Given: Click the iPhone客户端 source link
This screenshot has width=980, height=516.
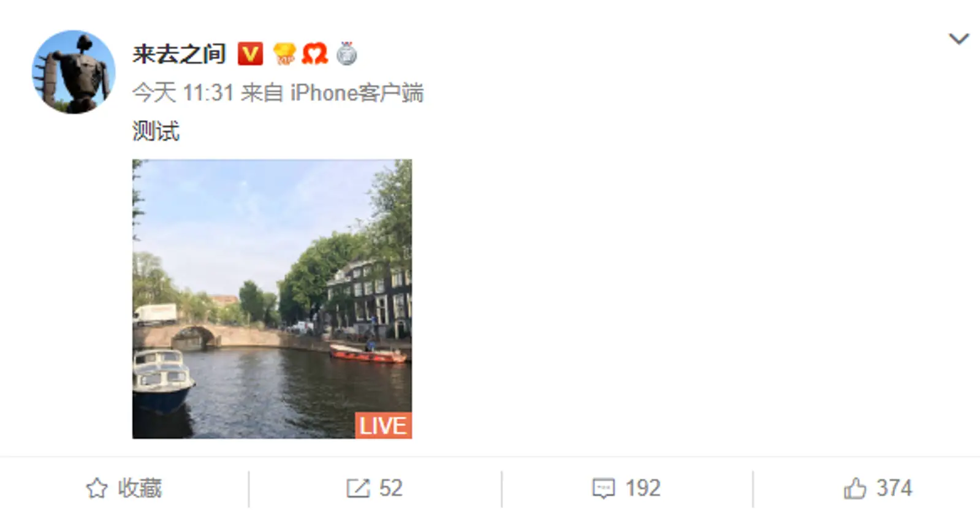Looking at the screenshot, I should 357,93.
